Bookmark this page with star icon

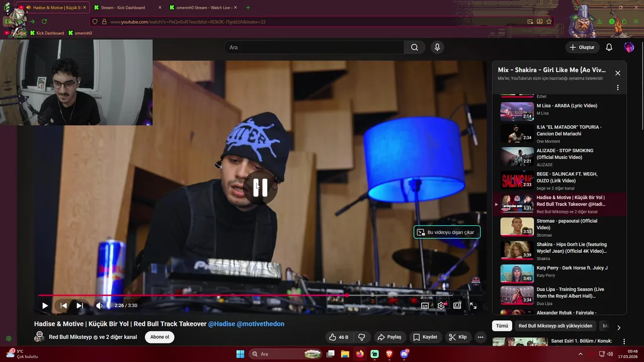549,22
